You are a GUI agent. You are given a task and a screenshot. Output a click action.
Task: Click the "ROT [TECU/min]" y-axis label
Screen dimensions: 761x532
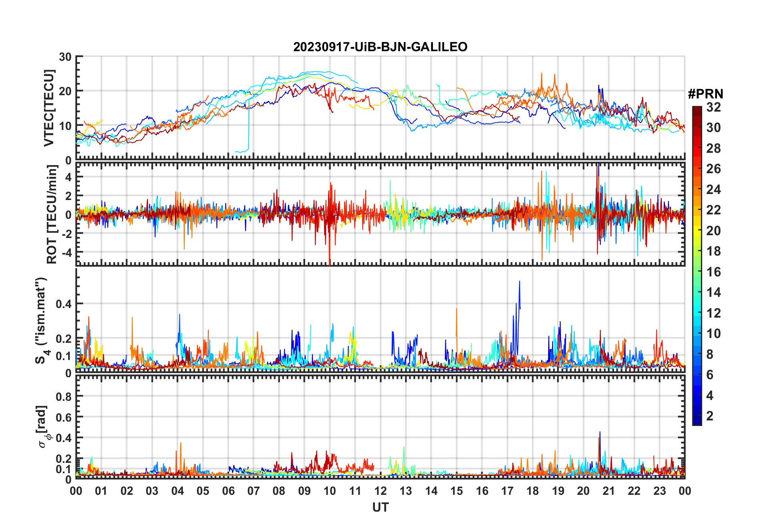pyautogui.click(x=52, y=214)
